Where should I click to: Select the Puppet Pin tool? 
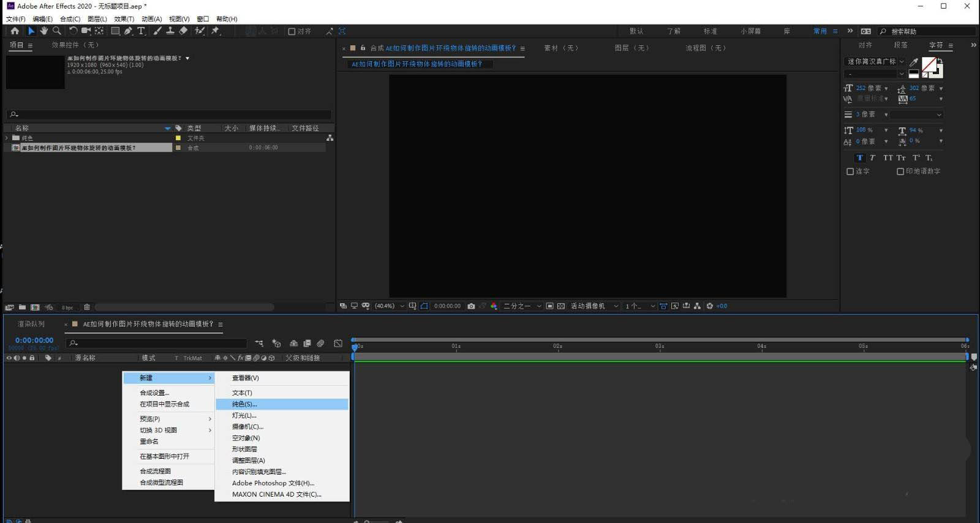216,31
